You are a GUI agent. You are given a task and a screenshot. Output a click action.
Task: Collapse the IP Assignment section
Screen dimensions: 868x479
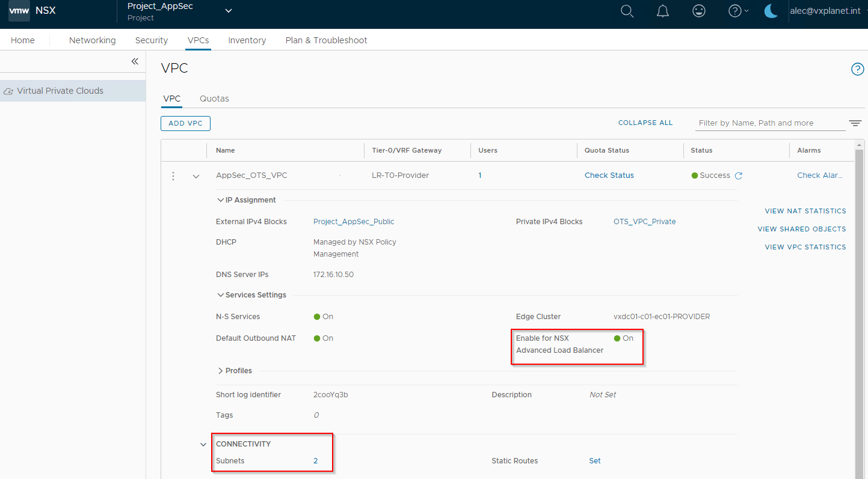[220, 200]
